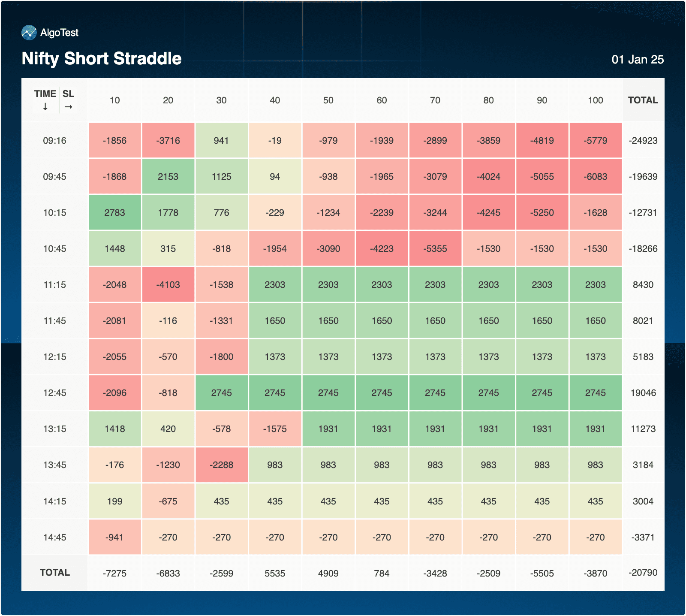
Task: Click the TOTAL row label at bottom
Action: [x=54, y=573]
